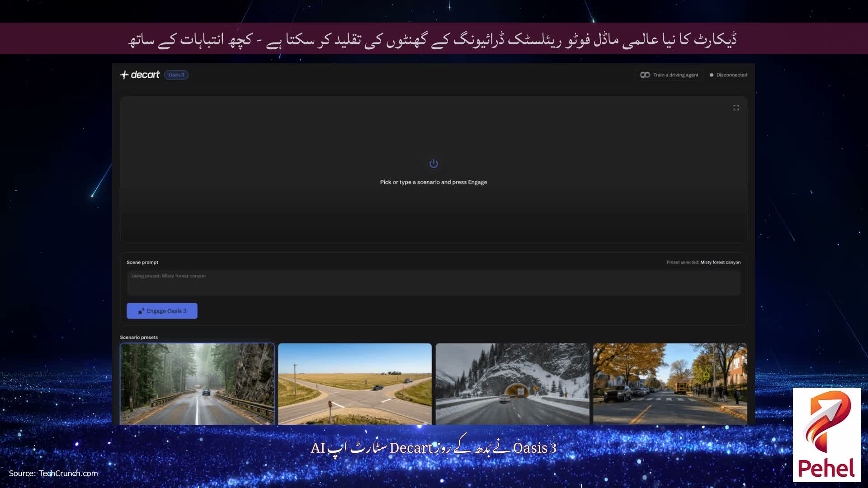This screenshot has height=488, width=868.
Task: Select the prairie crossroads preset thumbnail
Action: coord(355,384)
